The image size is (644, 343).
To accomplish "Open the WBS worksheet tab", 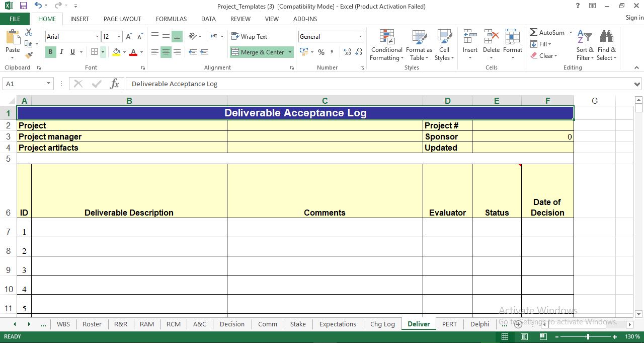I will [x=63, y=324].
